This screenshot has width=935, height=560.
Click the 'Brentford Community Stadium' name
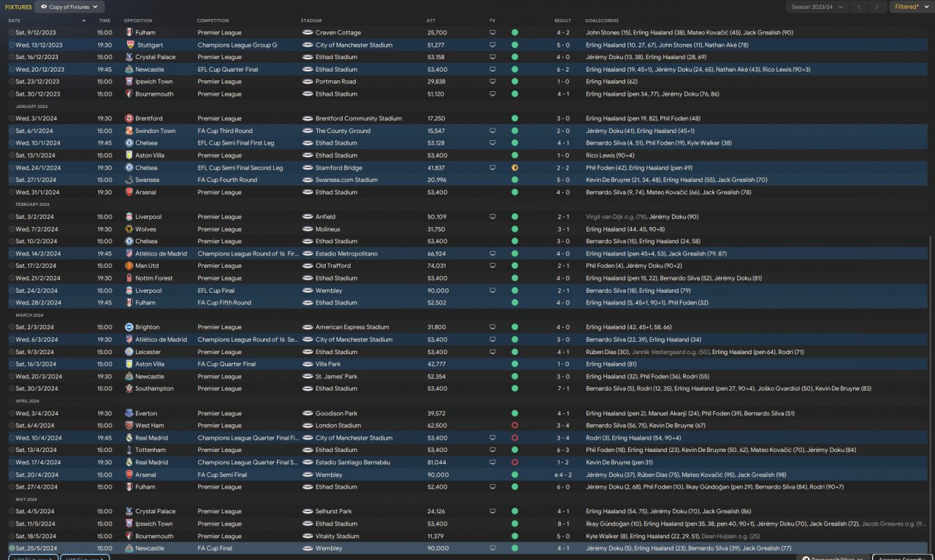click(359, 118)
